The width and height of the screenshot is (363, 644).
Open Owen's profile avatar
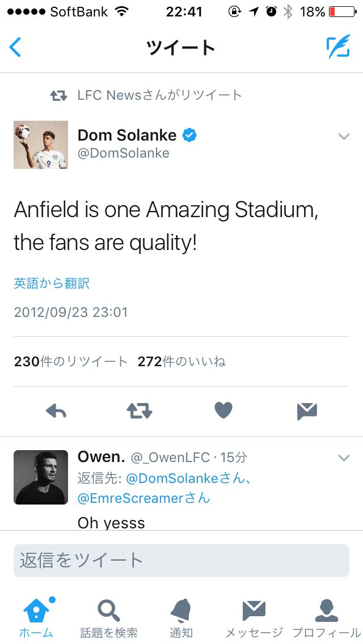tap(41, 477)
